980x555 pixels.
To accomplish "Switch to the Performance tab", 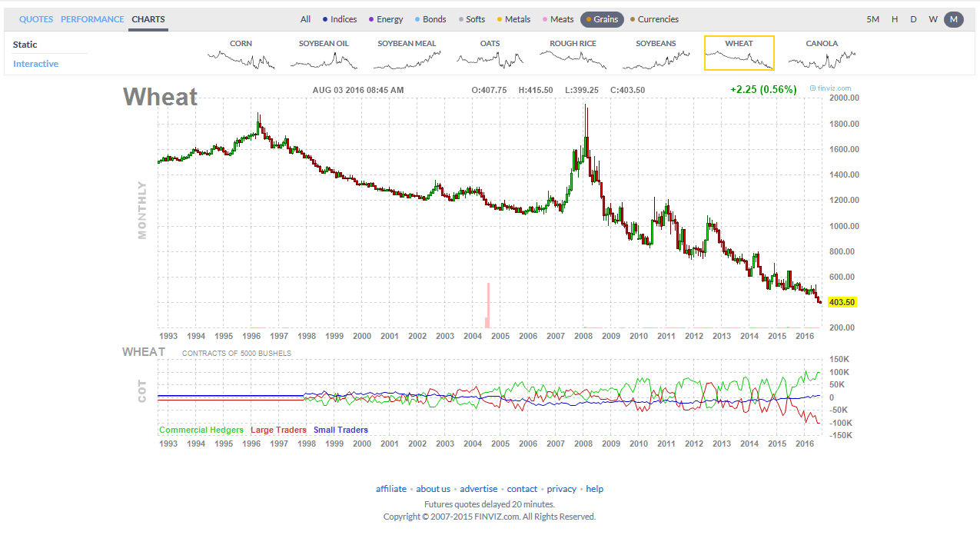I will pos(92,19).
